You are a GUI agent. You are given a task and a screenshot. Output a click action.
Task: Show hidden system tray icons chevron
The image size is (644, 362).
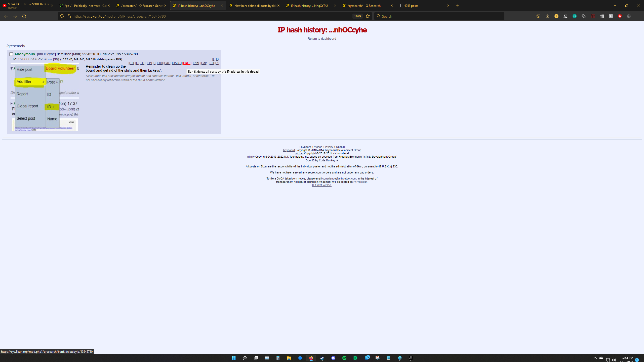(595, 358)
